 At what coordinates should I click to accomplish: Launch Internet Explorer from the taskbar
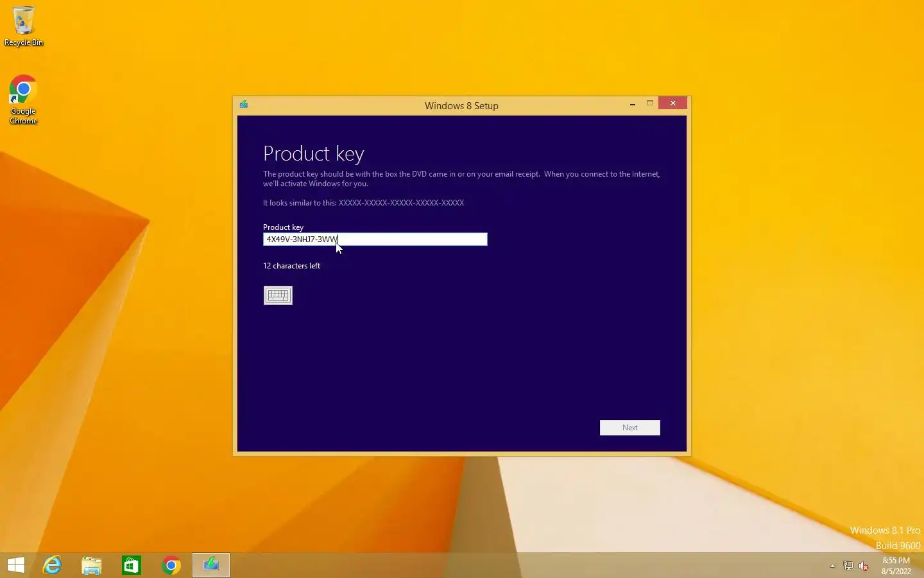[x=52, y=565]
